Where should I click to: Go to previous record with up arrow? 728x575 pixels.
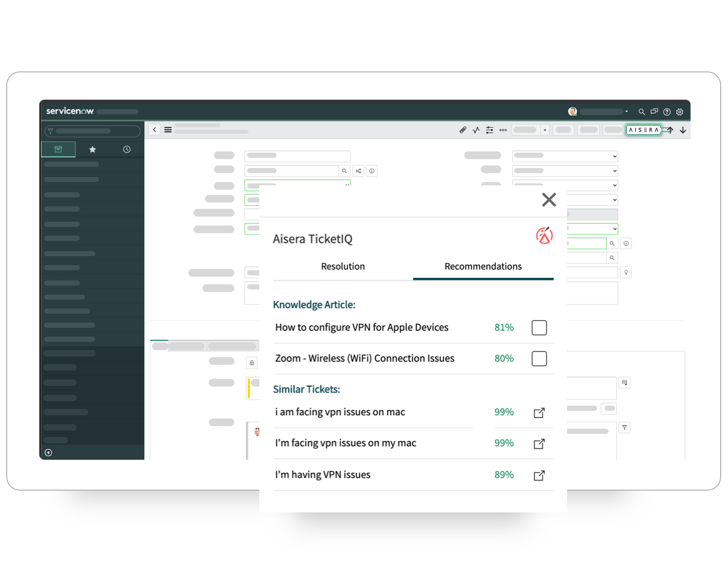[x=670, y=130]
